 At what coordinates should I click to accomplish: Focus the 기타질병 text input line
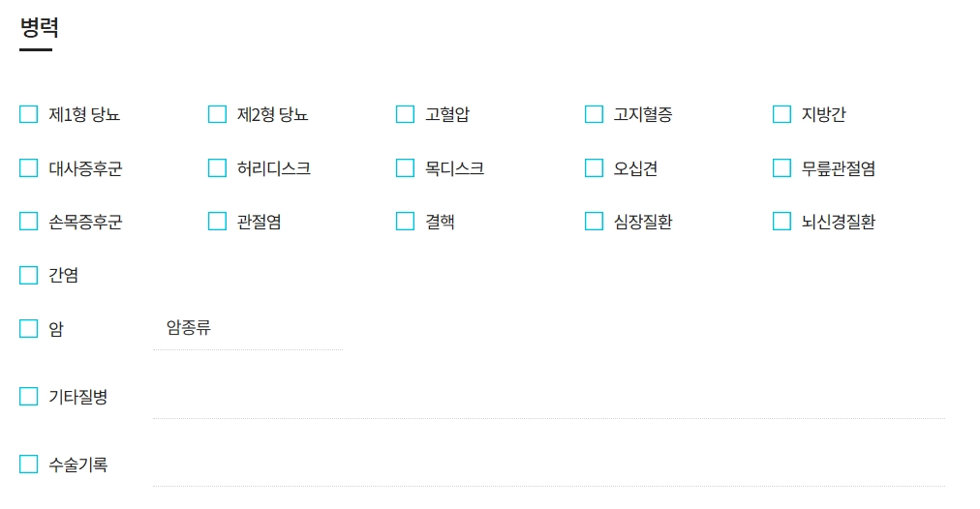548,399
